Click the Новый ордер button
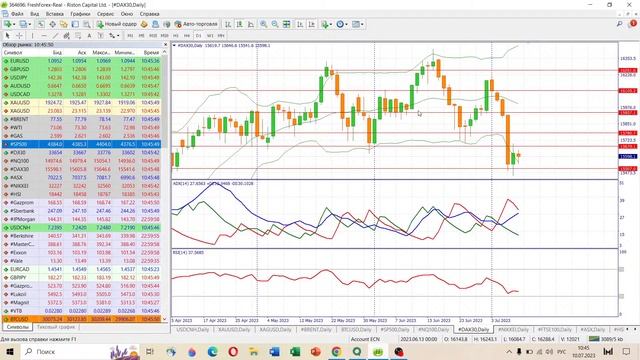This screenshot has width=640, height=360. click(117, 24)
